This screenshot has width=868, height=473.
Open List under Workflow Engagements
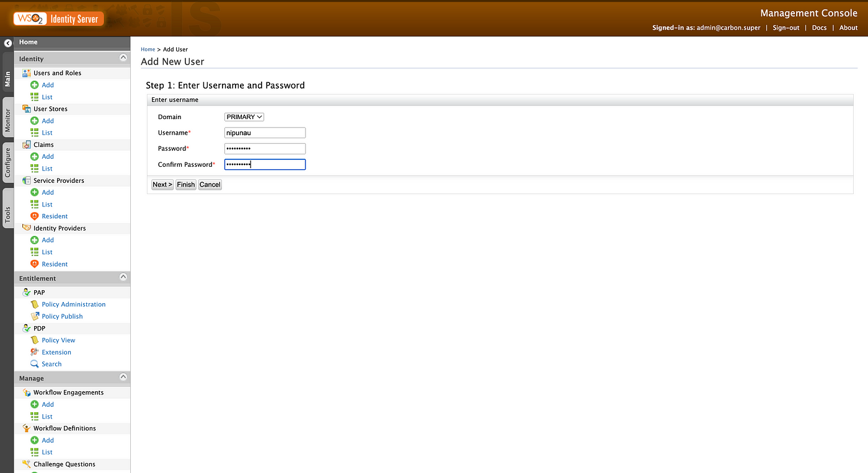pyautogui.click(x=47, y=417)
